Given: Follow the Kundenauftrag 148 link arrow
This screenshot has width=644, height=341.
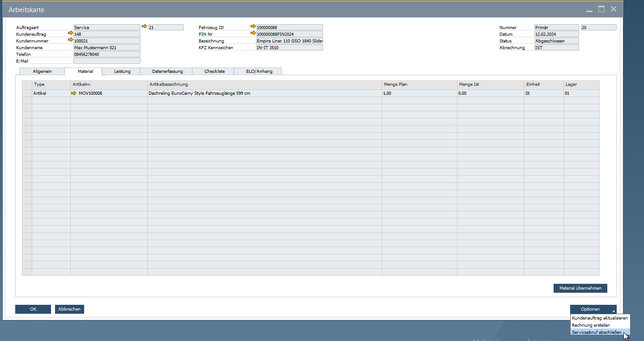Looking at the screenshot, I should [70, 33].
